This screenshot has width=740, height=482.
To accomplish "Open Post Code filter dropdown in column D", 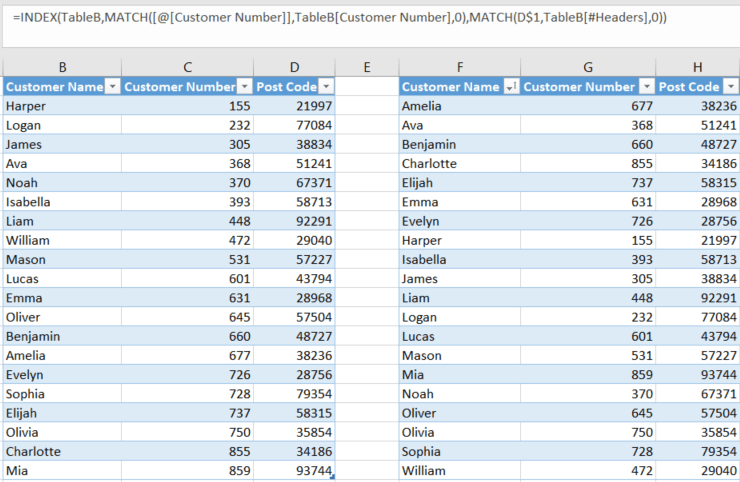I will [326, 87].
